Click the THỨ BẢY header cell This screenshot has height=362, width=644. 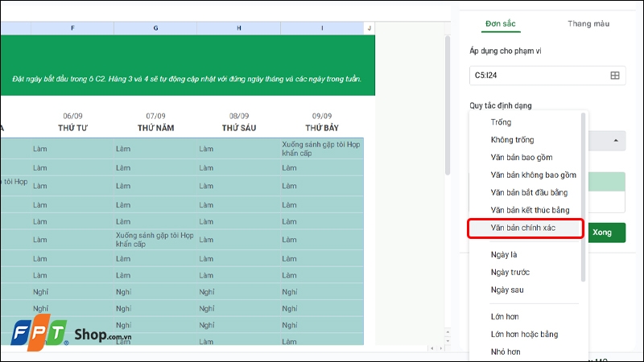click(322, 128)
